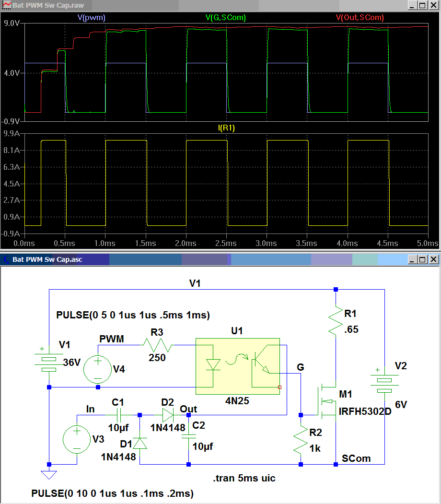Click the 9.9A current axis label
The height and width of the screenshot is (504, 441).
[11, 133]
